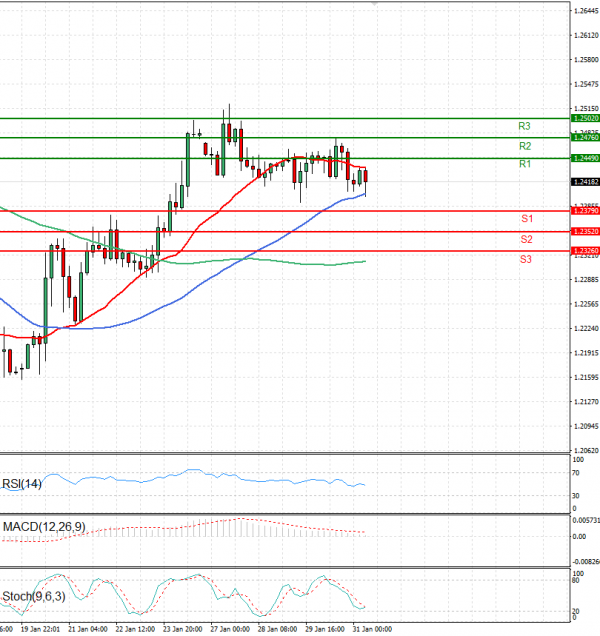Click the 30 level on RSI scale
This screenshot has width=600, height=636.
[576, 496]
